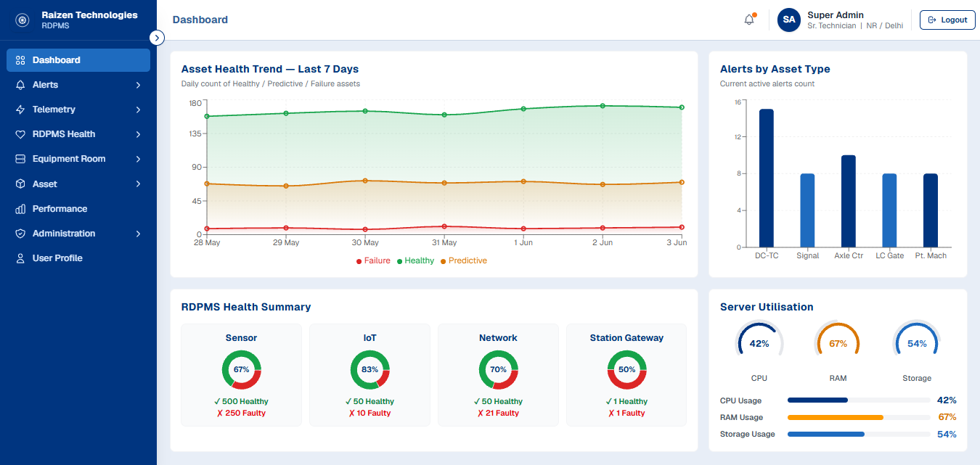Click the Healthy data point on 3 Jun

coord(682,107)
